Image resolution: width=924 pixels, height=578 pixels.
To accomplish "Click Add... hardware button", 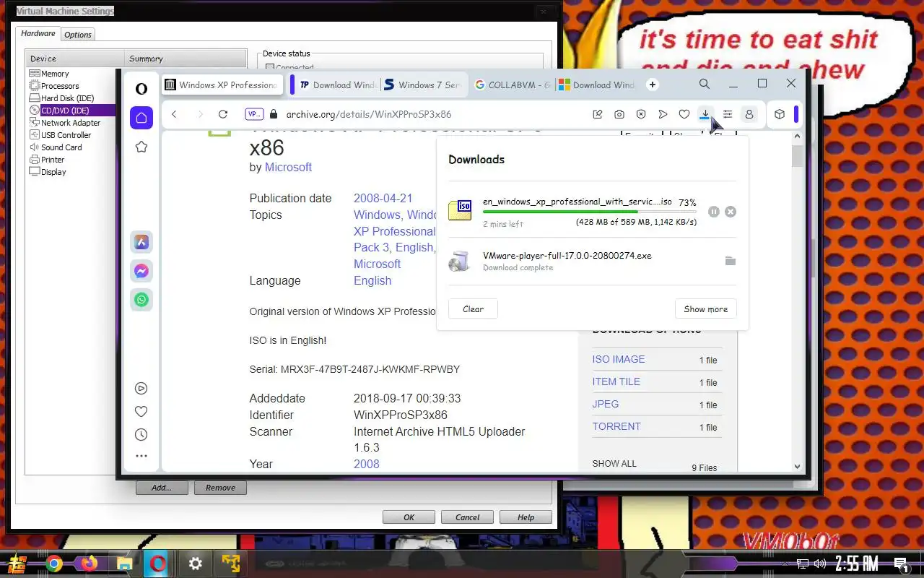I will coord(162,488).
